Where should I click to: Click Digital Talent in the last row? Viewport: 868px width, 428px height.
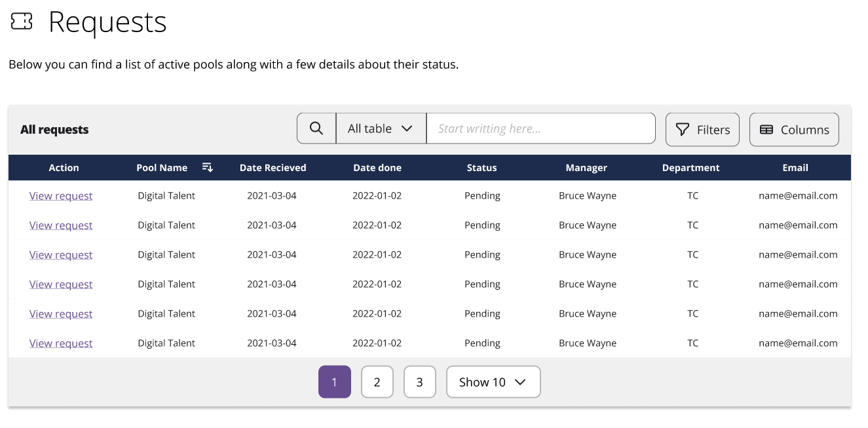[x=166, y=343]
